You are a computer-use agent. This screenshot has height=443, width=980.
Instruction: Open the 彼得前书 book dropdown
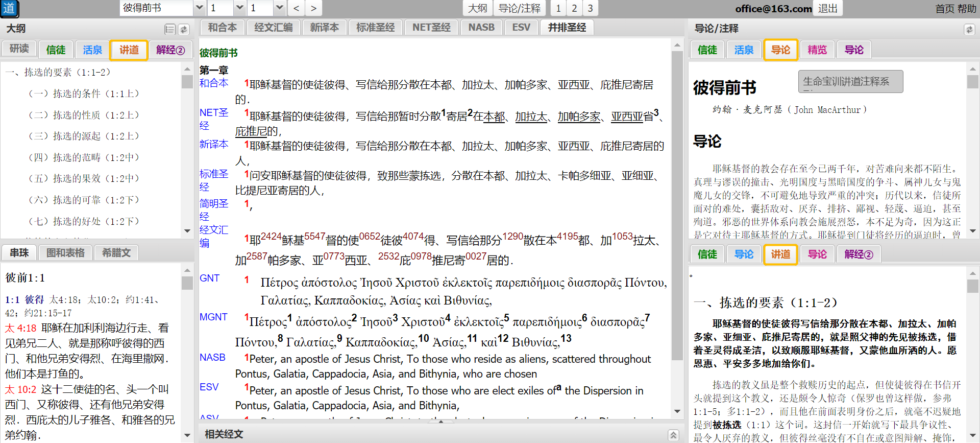[x=199, y=8]
